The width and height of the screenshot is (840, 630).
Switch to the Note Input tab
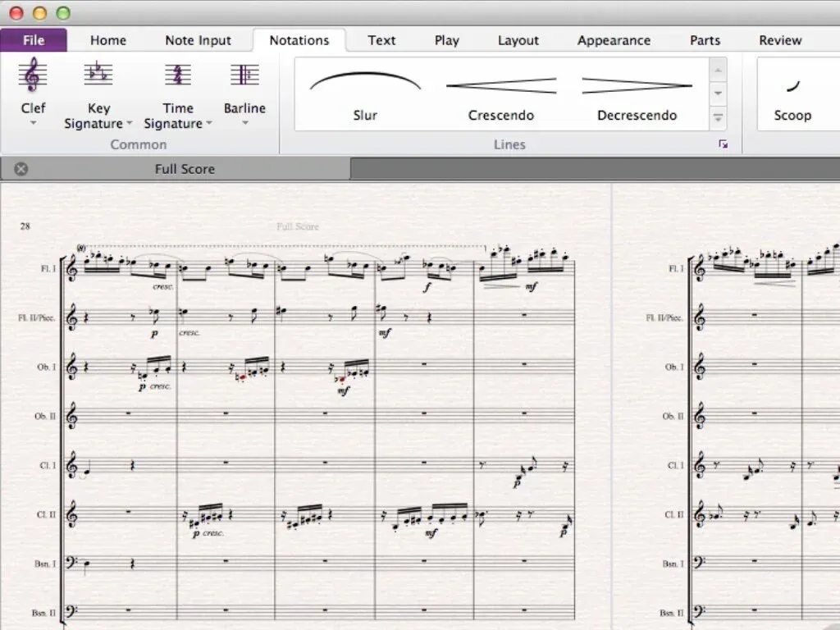[198, 40]
